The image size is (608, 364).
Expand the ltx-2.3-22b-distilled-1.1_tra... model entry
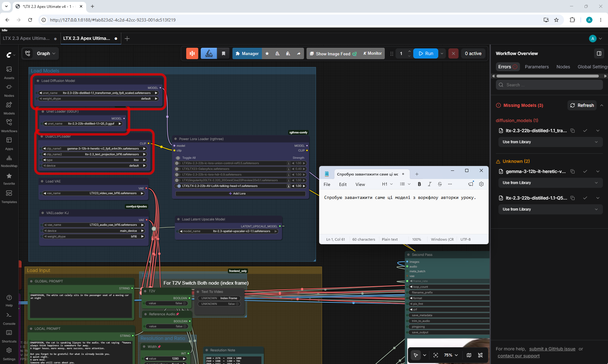coord(598,131)
